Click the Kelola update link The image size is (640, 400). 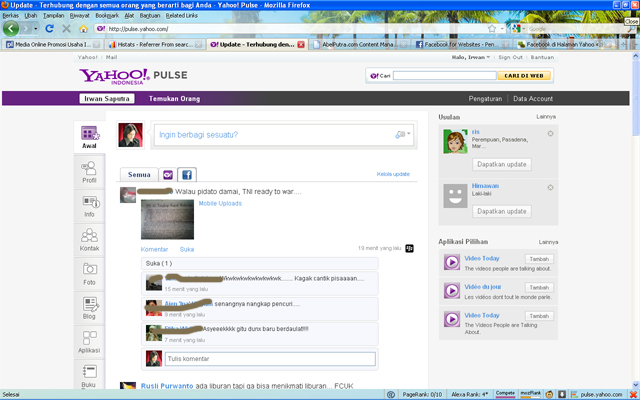coord(392,174)
